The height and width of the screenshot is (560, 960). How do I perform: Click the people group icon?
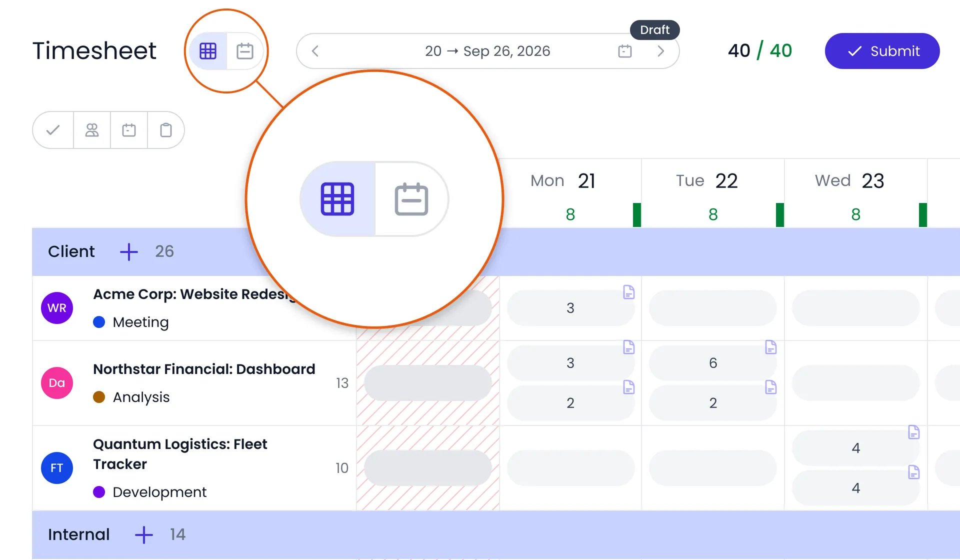pos(92,130)
